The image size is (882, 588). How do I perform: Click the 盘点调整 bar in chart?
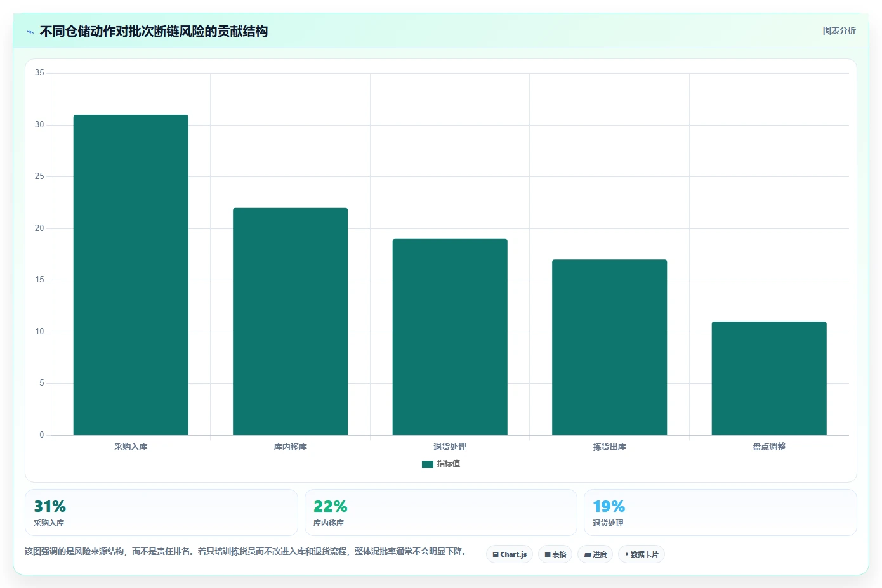[x=769, y=378]
